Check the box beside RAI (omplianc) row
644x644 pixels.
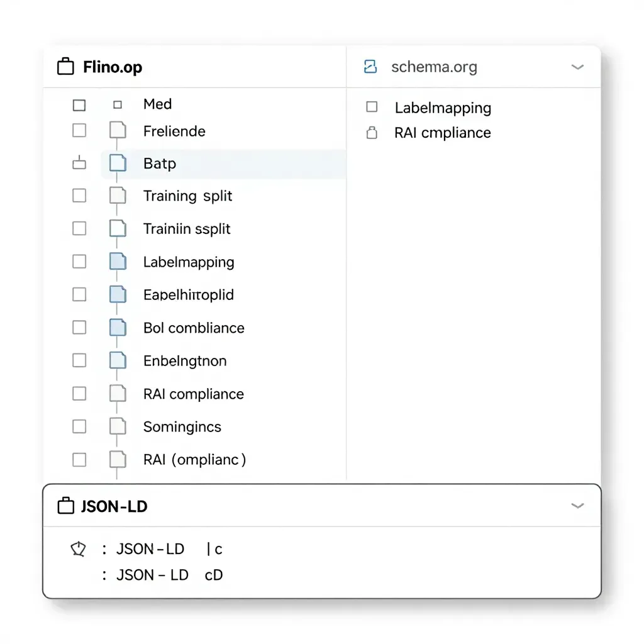[79, 459]
